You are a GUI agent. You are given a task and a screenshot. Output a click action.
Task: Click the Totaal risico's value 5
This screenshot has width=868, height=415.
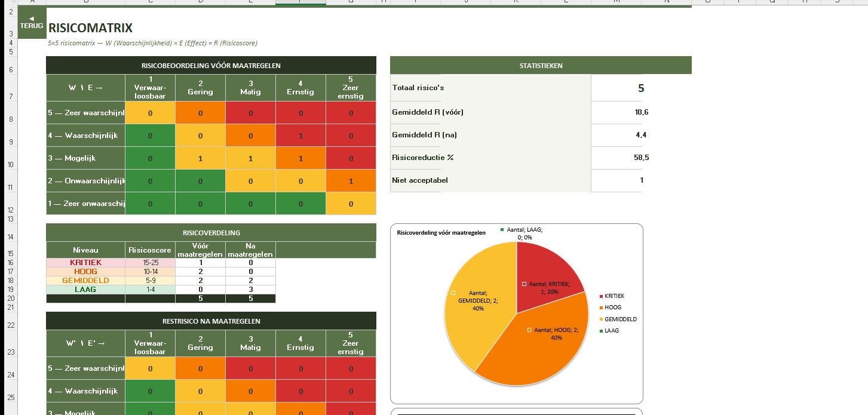pos(640,88)
